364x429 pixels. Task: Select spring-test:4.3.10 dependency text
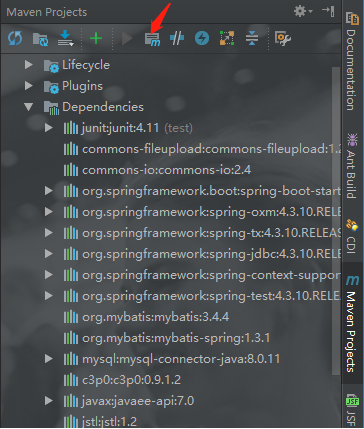(211, 296)
